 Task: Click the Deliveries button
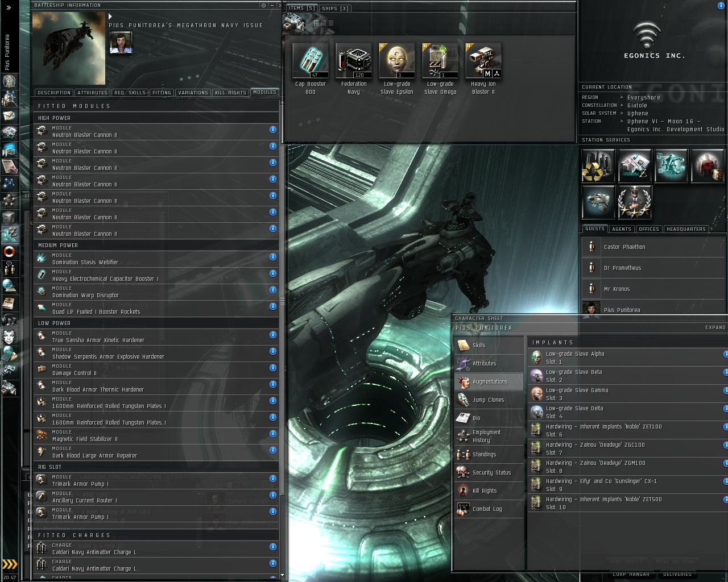677,574
